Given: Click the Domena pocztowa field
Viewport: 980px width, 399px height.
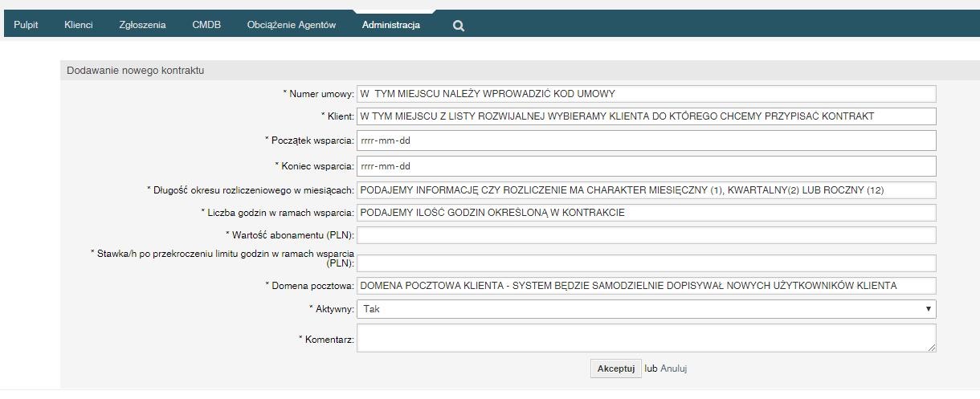Looking at the screenshot, I should pyautogui.click(x=646, y=286).
